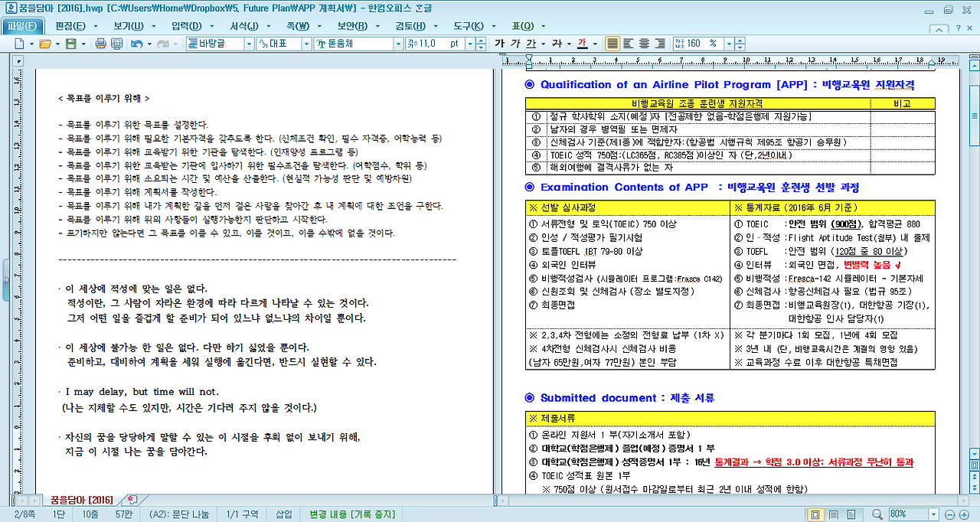Click the 2/8쪽 page indicator
This screenshot has width=980, height=522.
pos(26,514)
